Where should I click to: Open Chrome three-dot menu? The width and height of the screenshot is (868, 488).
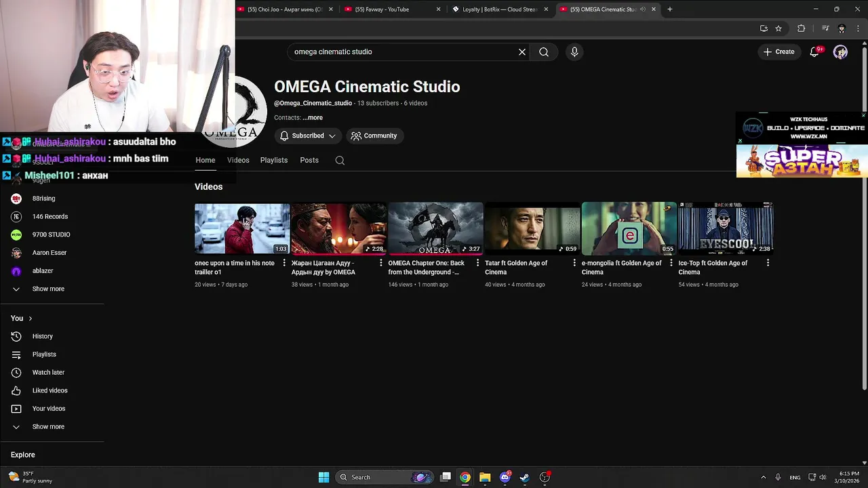[857, 28]
